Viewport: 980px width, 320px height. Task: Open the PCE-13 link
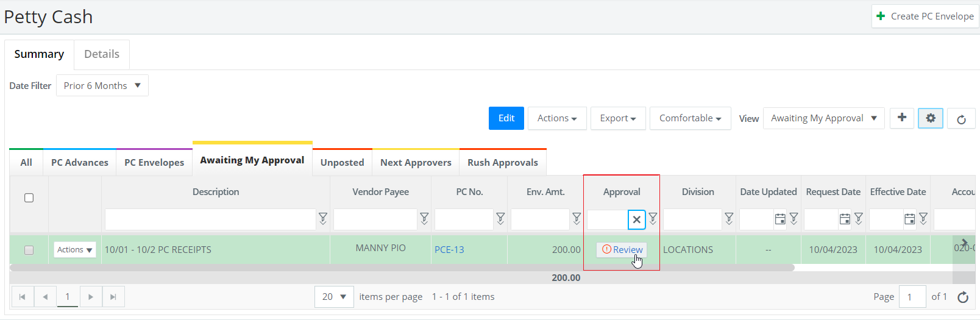click(x=449, y=250)
